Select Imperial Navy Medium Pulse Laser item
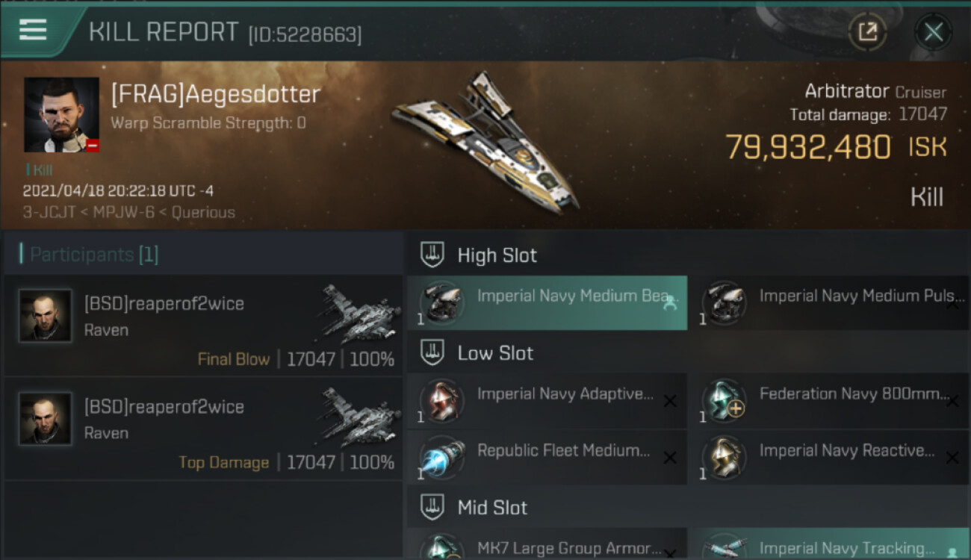This screenshot has height=560, width=971. [x=828, y=302]
